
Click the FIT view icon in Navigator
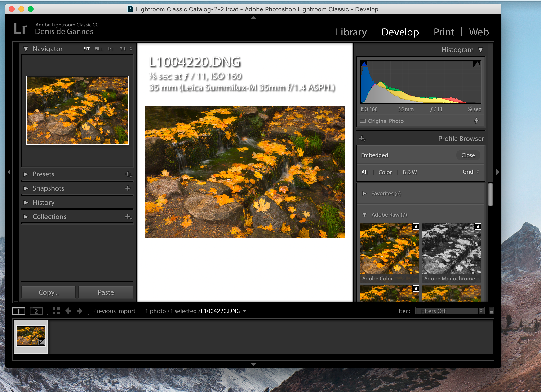pos(87,49)
